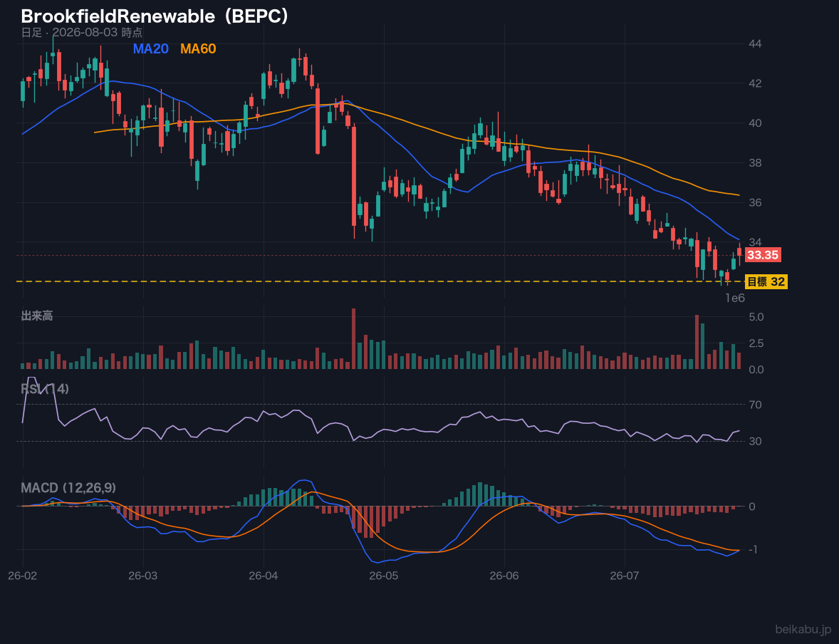Viewport: 839px width, 644px height.
Task: Click the large red candlestick in late April
Action: 354,175
